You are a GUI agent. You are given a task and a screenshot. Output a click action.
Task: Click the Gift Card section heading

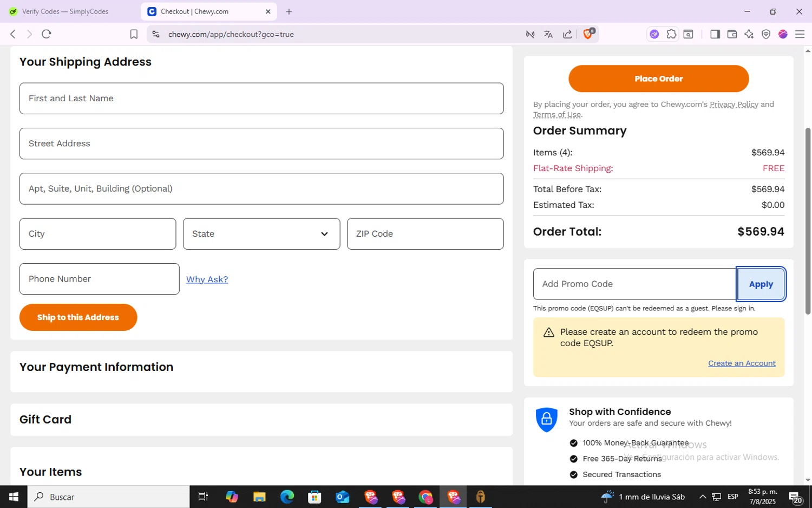tap(45, 419)
